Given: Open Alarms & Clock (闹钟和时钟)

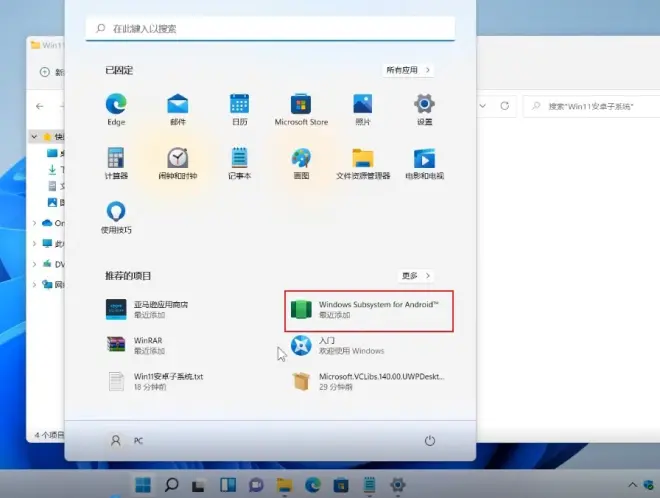Looking at the screenshot, I should [x=178, y=163].
